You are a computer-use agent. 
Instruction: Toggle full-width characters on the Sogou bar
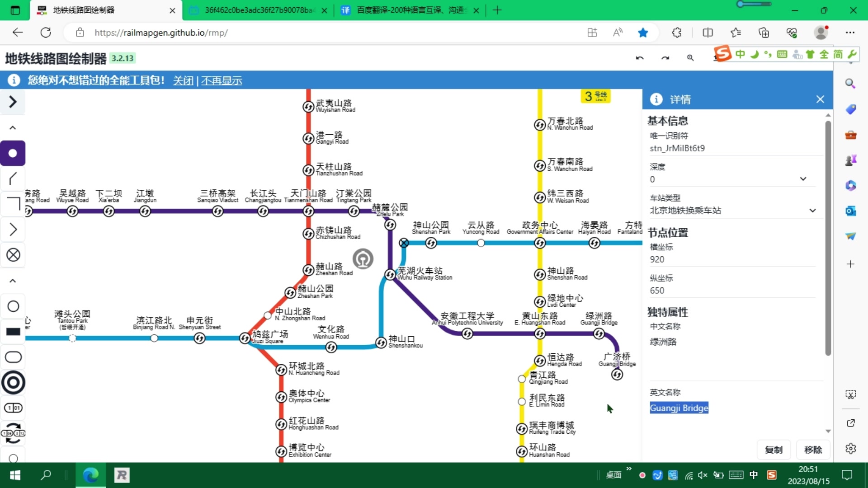click(x=823, y=54)
